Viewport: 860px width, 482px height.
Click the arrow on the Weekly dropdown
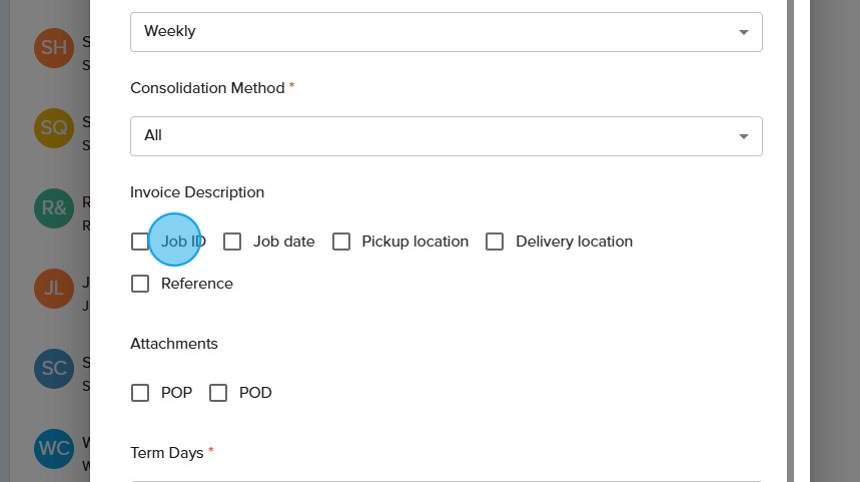[743, 32]
